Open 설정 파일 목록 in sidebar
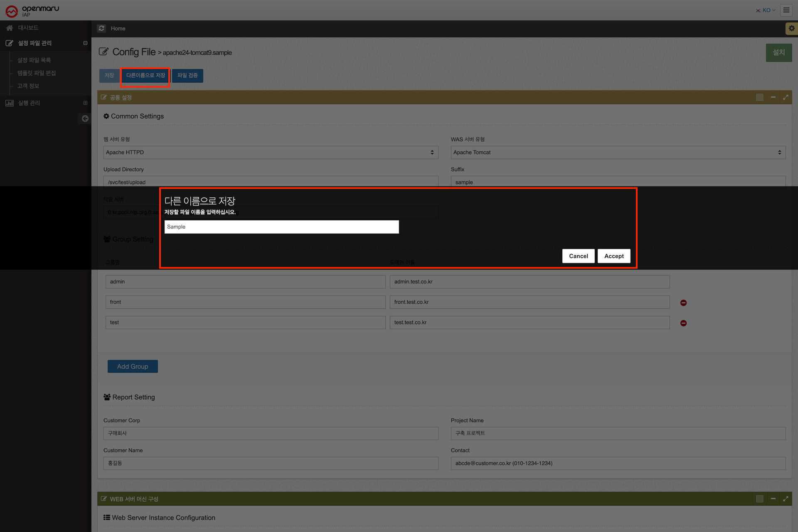 coord(34,60)
